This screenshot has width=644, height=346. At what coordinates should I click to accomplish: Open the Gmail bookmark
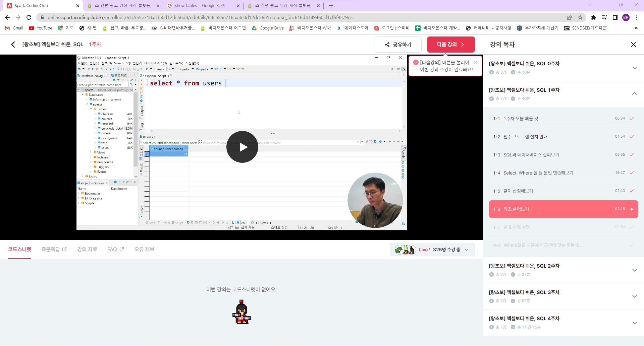pyautogui.click(x=14, y=28)
